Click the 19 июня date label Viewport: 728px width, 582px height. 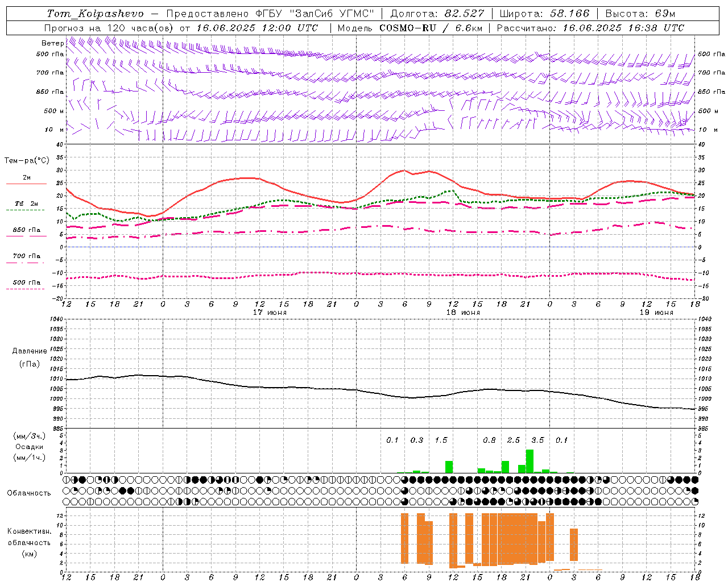click(x=656, y=313)
